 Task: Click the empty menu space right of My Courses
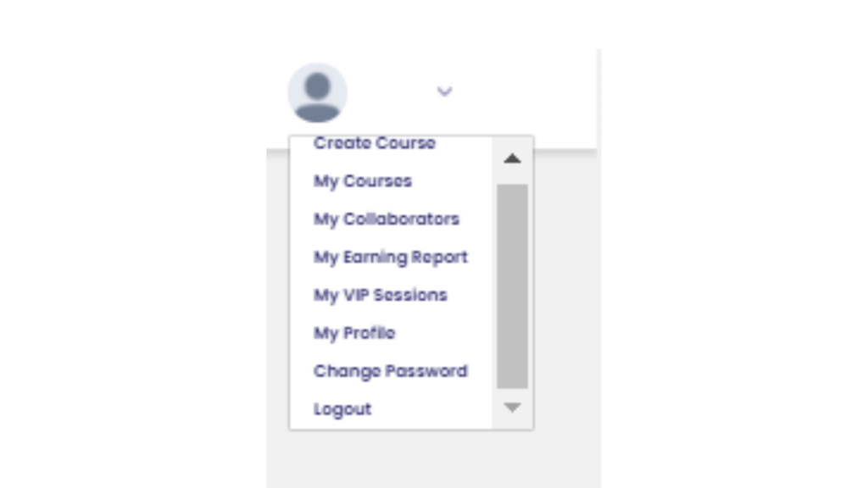(x=452, y=181)
